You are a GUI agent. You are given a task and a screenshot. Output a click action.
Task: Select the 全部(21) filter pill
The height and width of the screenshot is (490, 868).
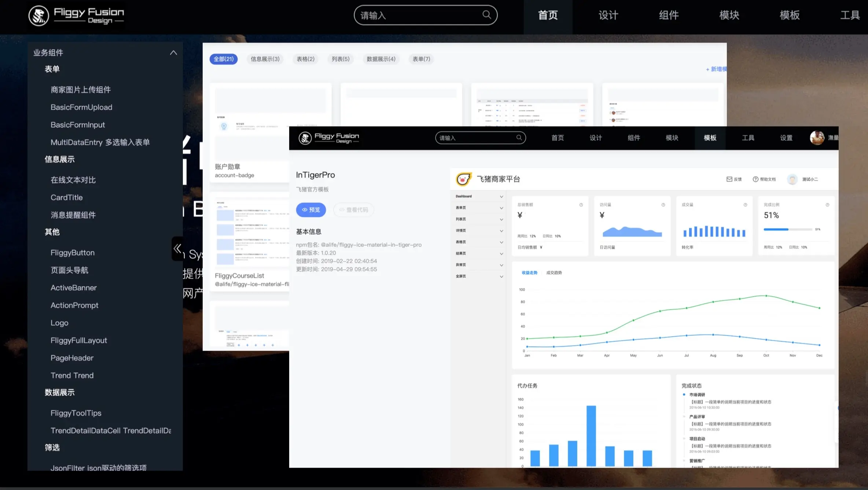pyautogui.click(x=223, y=59)
